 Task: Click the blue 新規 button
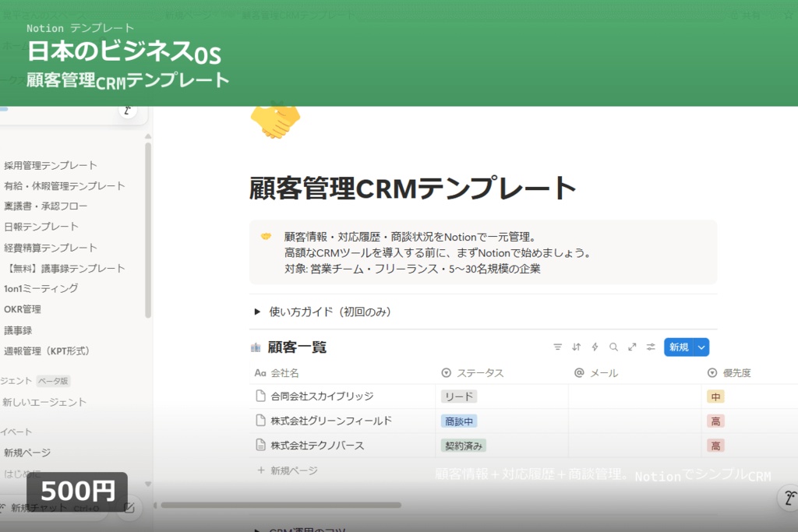678,347
